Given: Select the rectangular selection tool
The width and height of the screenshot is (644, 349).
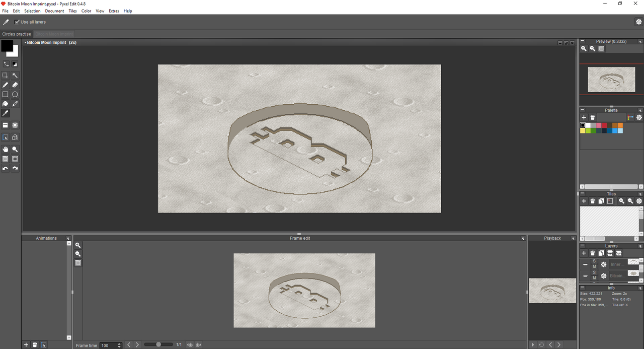Looking at the screenshot, I should click(6, 76).
